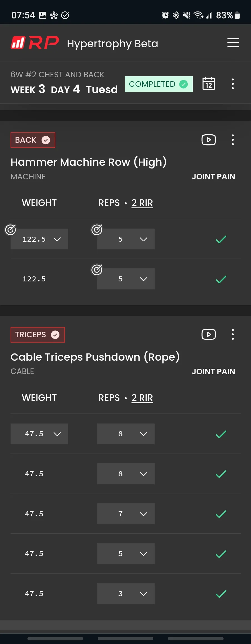The width and height of the screenshot is (251, 644).
Task: Expand the 122.5 weight dropdown
Action: (x=39, y=239)
